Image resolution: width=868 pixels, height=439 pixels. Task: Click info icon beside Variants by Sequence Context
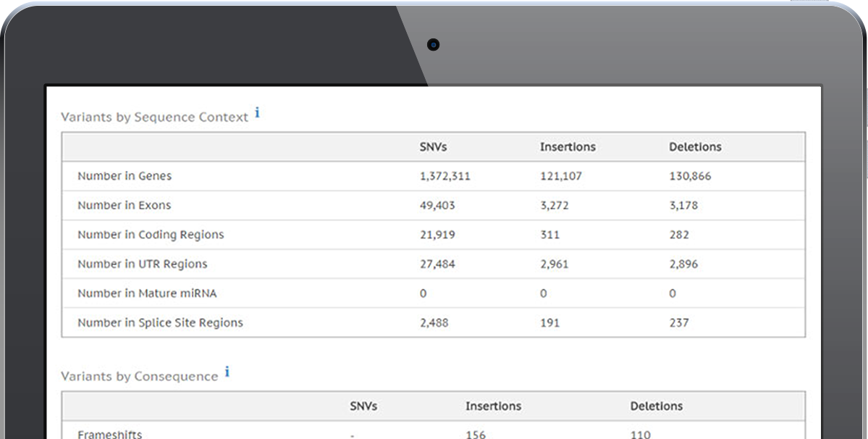point(257,114)
